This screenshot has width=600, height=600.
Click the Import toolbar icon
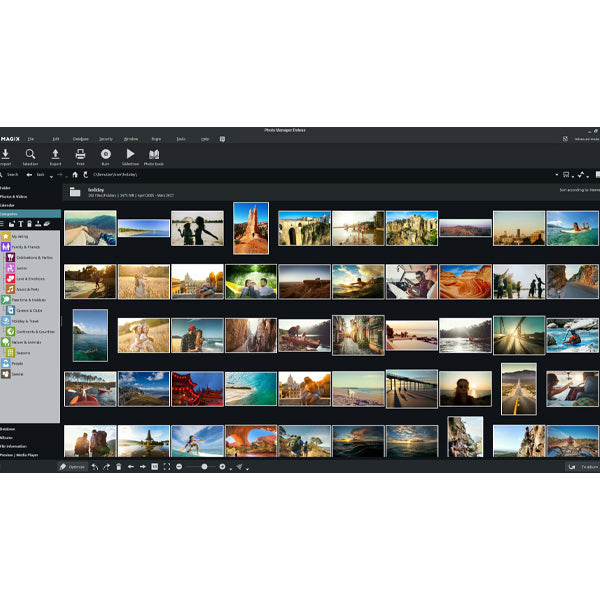[5, 154]
